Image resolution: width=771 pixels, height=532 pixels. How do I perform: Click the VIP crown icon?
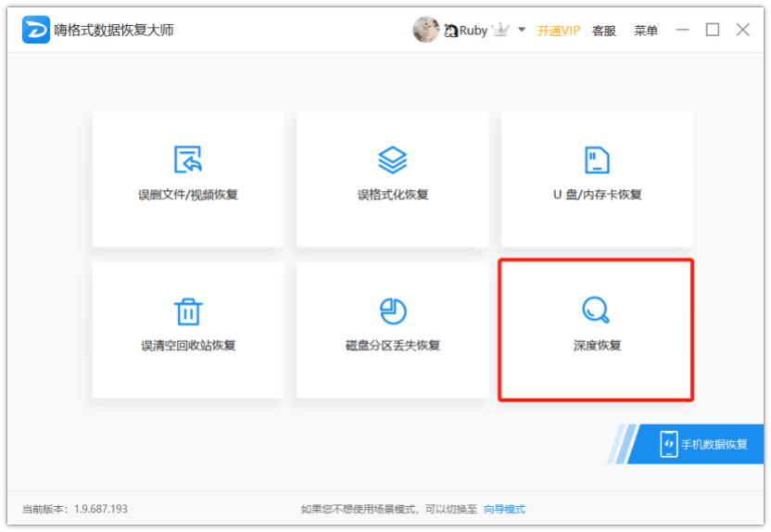500,31
